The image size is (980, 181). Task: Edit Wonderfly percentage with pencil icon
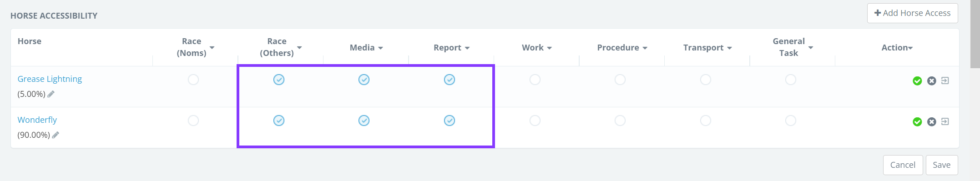(x=56, y=135)
